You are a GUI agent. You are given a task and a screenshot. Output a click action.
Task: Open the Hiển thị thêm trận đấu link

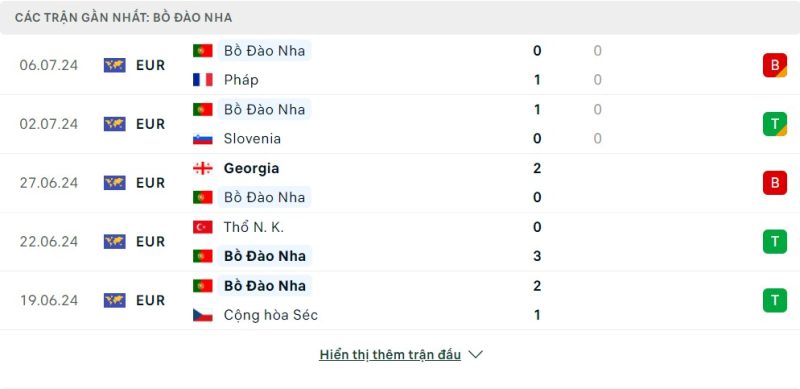click(x=390, y=354)
